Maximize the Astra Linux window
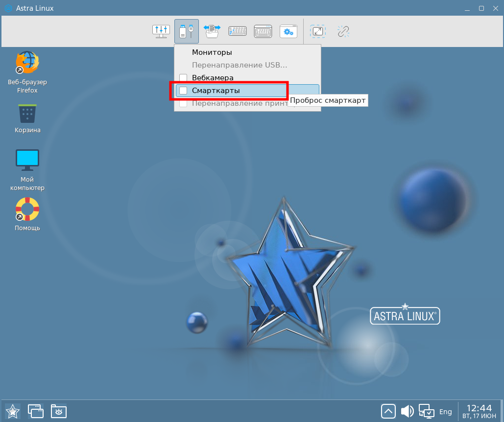Viewport: 504px width, 422px height. (481, 8)
